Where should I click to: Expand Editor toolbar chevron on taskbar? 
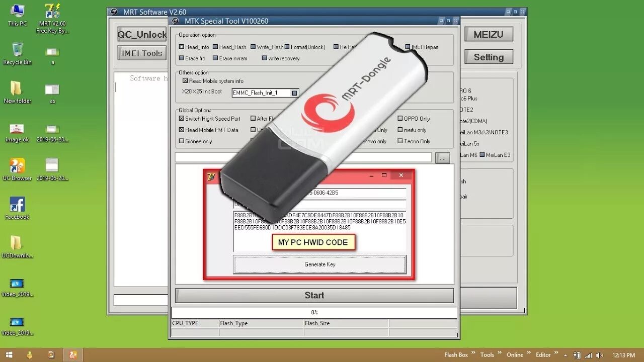557,352
